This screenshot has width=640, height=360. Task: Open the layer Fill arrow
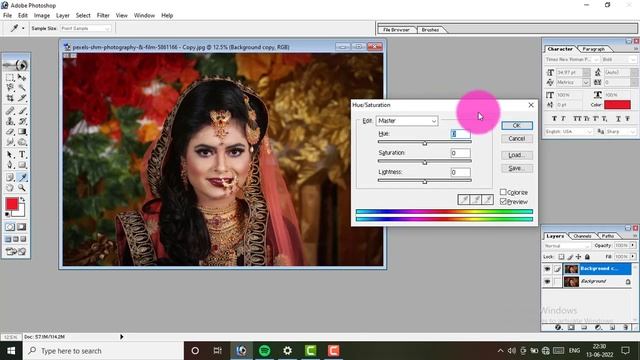[633, 257]
